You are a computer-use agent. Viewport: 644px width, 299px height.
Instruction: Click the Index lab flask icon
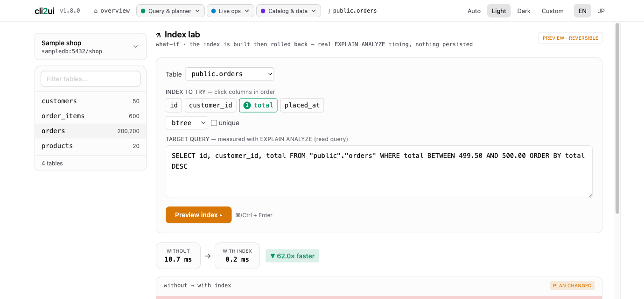click(159, 35)
